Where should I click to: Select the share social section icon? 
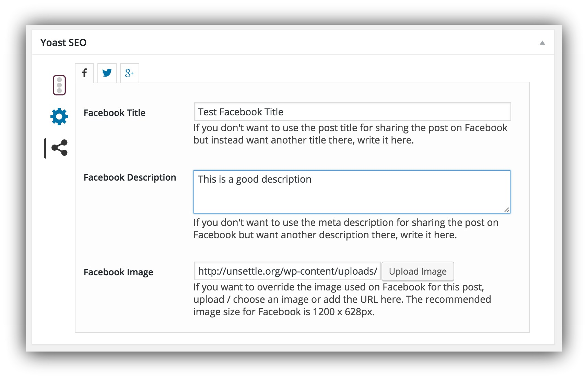point(60,148)
